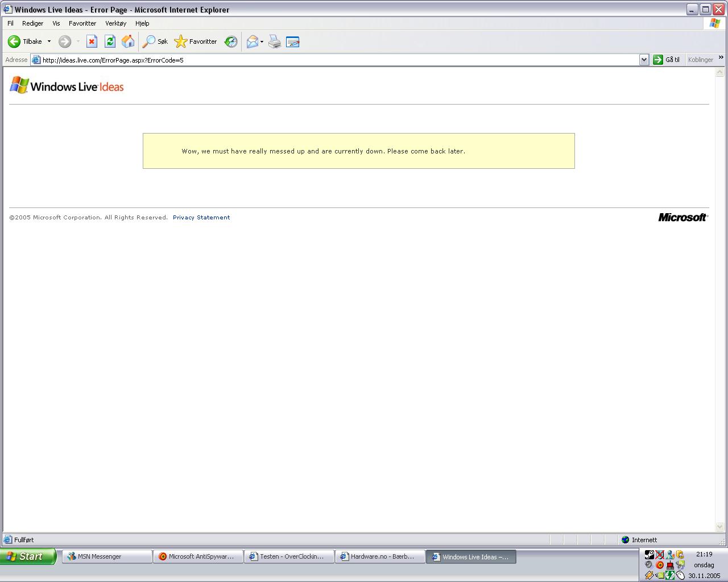Switch to Testen - OverClocking taskbar window
The height and width of the screenshot is (582, 728).
pyautogui.click(x=289, y=557)
